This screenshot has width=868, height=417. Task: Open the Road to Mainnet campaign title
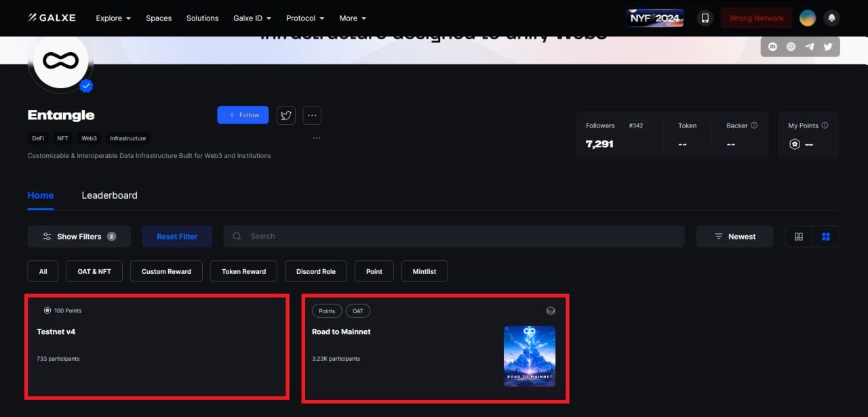[341, 332]
